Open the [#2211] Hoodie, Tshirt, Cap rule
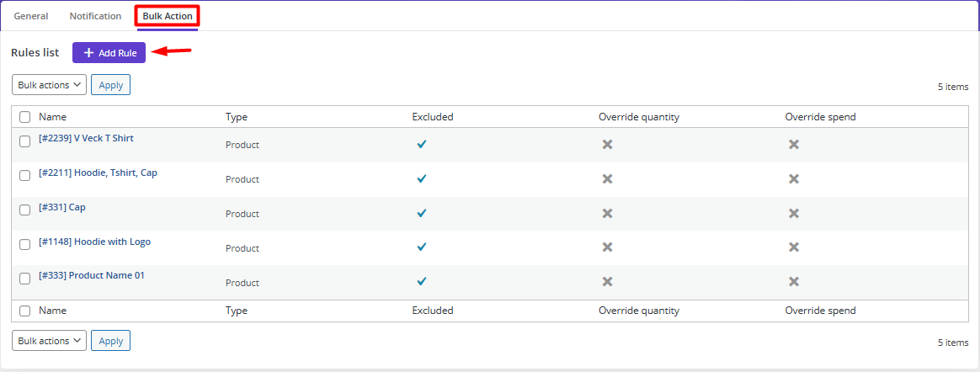Image resolution: width=980 pixels, height=372 pixels. 99,173
